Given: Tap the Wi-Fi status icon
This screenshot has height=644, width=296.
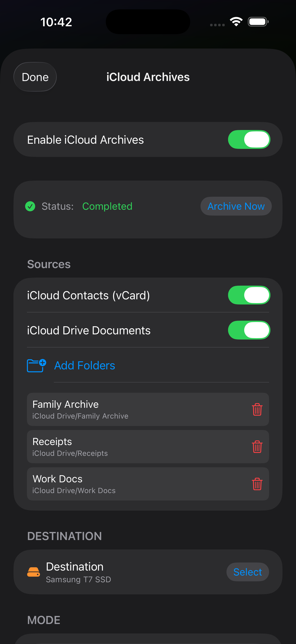Looking at the screenshot, I should pos(236,22).
